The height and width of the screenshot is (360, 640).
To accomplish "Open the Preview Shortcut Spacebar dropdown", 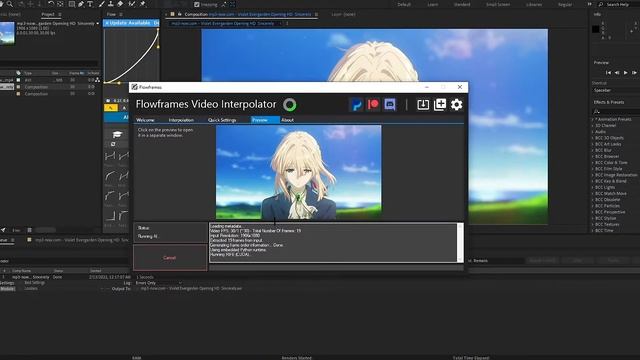I will click(x=616, y=90).
